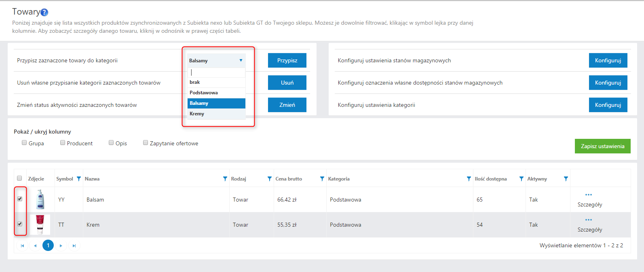Click Cena brutto column filter icon

point(322,179)
